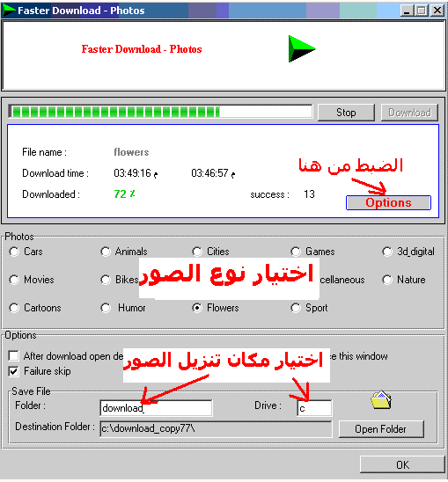This screenshot has height=482, width=448.
Task: Click the green download progress bar
Action: 160,112
